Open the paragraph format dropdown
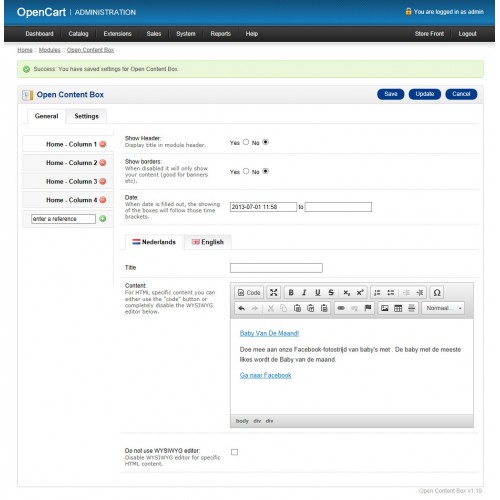Screen dimensions: 500x500 point(443,308)
